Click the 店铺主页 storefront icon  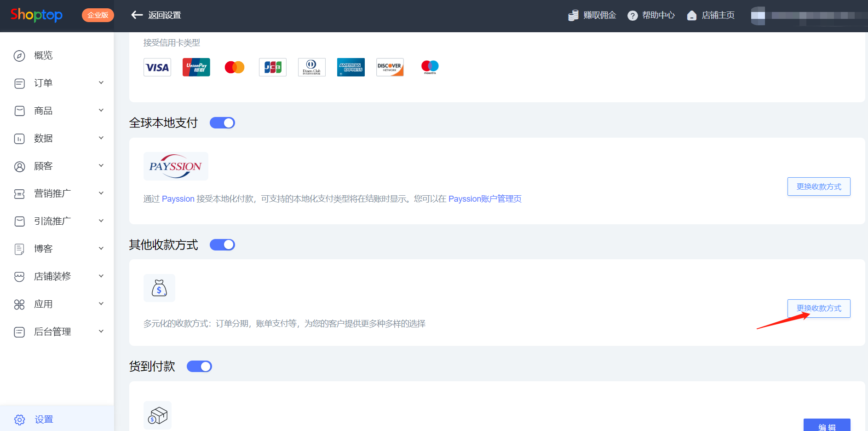click(692, 15)
